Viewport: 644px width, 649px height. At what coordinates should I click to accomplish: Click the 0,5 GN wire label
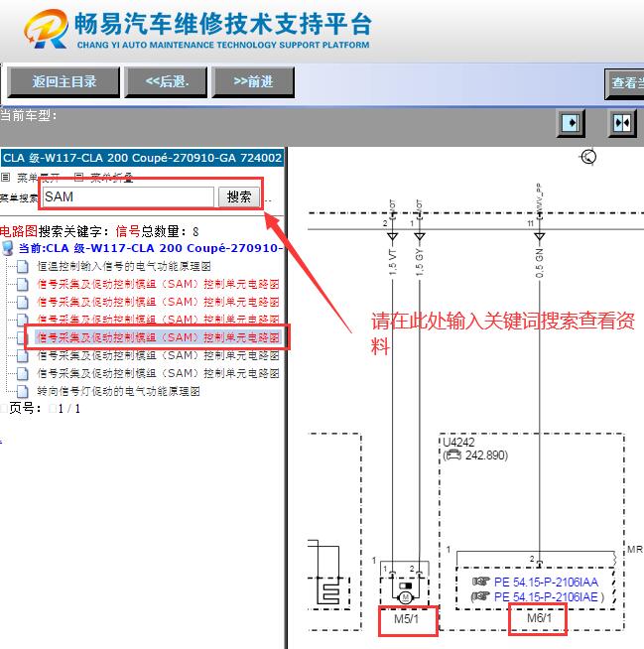pyautogui.click(x=539, y=263)
